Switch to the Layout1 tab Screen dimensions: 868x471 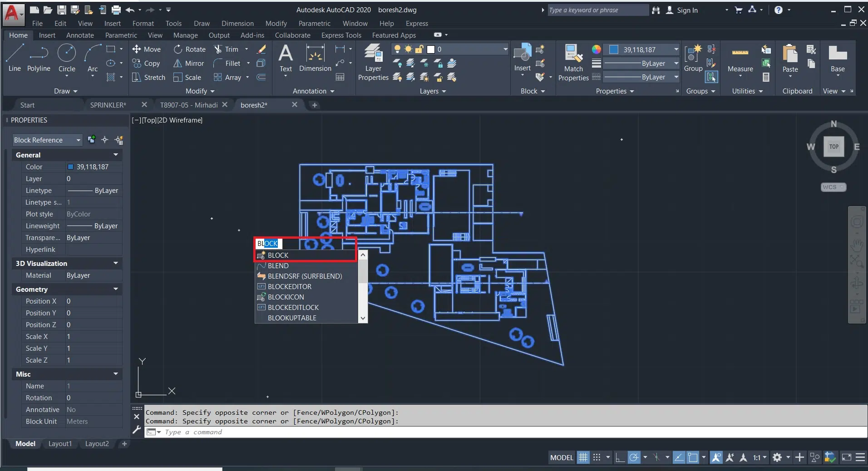pyautogui.click(x=60, y=444)
